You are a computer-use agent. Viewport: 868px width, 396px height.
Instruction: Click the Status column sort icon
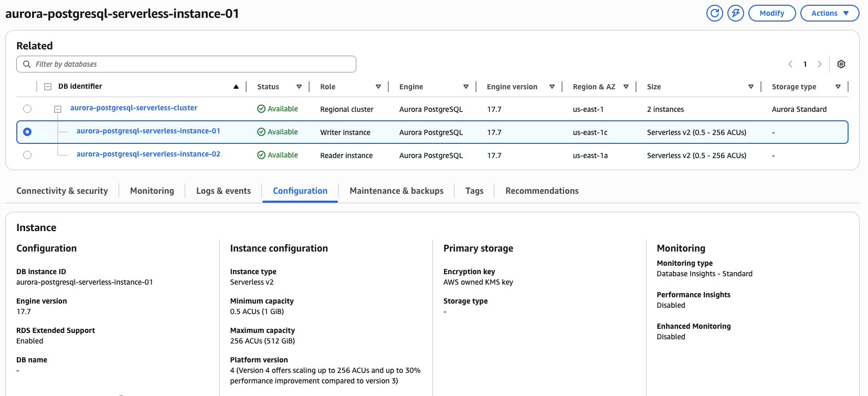pyautogui.click(x=299, y=87)
